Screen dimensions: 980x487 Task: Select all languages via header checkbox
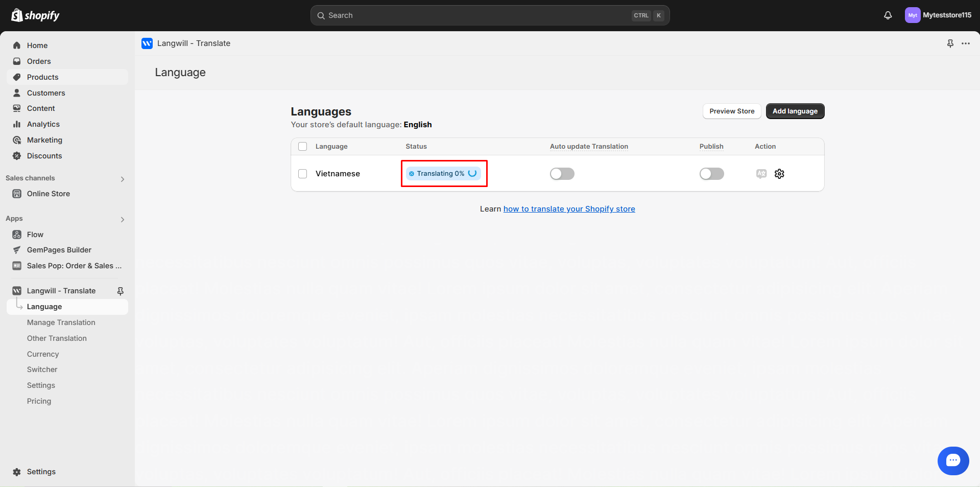tap(302, 146)
